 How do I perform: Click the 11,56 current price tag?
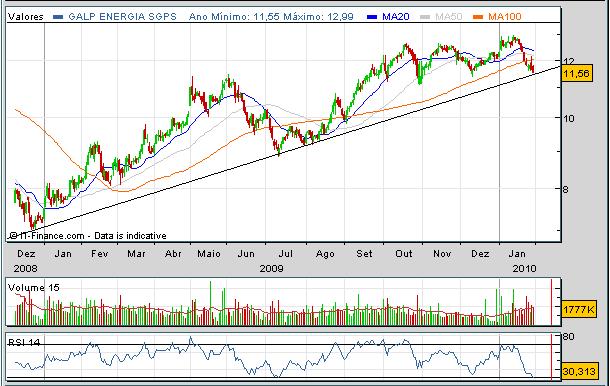[577, 73]
